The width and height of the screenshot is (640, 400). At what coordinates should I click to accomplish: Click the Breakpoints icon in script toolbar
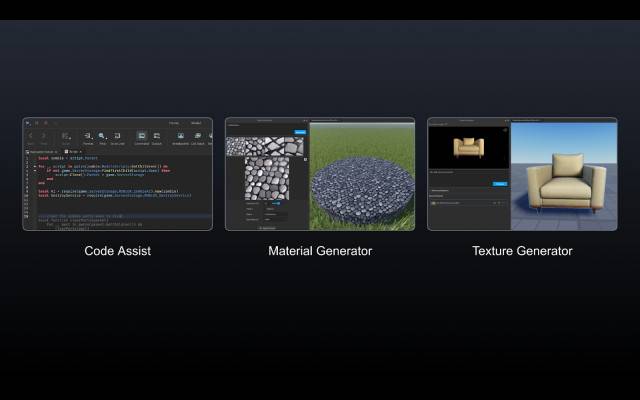[x=180, y=136]
